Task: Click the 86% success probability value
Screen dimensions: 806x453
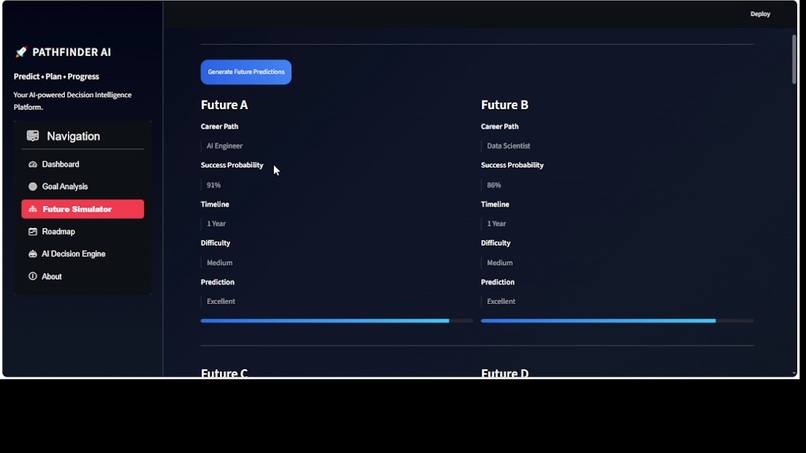Action: point(493,185)
